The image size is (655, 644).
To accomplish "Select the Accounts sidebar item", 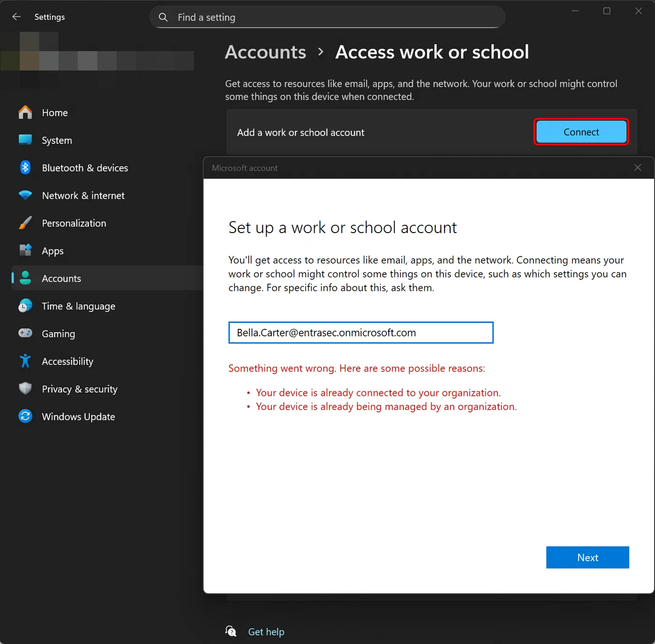I will click(107, 278).
